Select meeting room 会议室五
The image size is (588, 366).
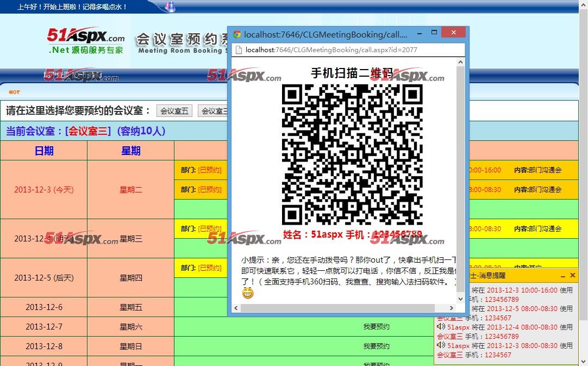(174, 111)
